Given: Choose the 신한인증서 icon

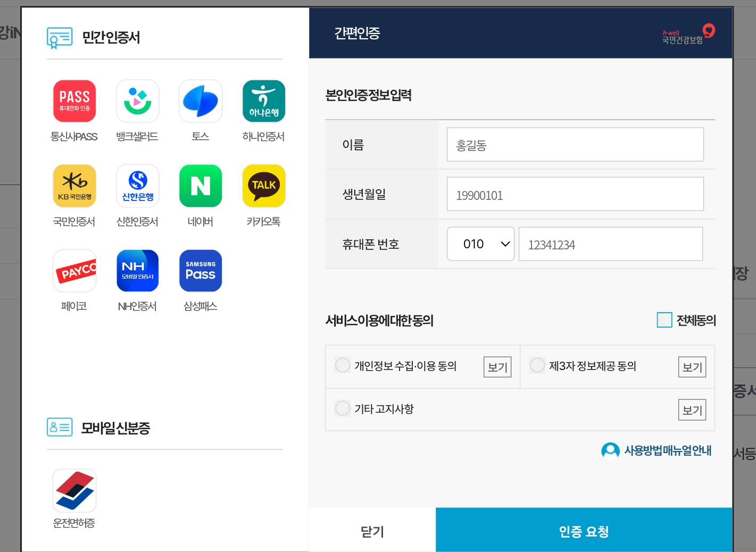Looking at the screenshot, I should [x=137, y=186].
